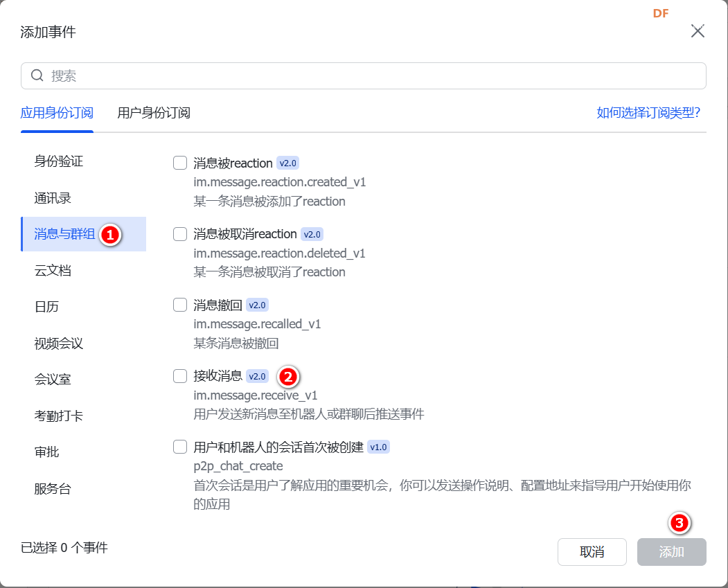Click the v2.0 badge beside 消息撤回
The width and height of the screenshot is (728, 588).
coord(257,305)
